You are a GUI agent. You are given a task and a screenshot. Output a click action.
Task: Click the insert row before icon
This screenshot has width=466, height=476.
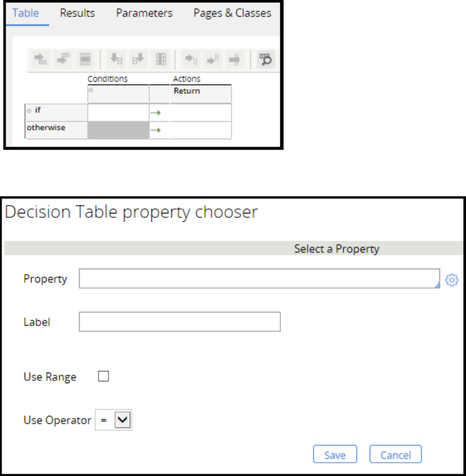(63, 59)
